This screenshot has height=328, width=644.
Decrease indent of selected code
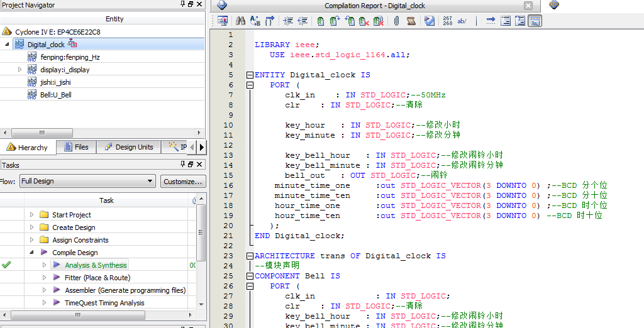point(303,21)
